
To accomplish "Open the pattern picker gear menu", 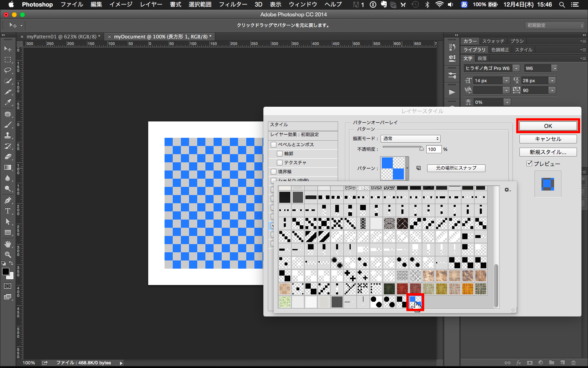I will (507, 189).
